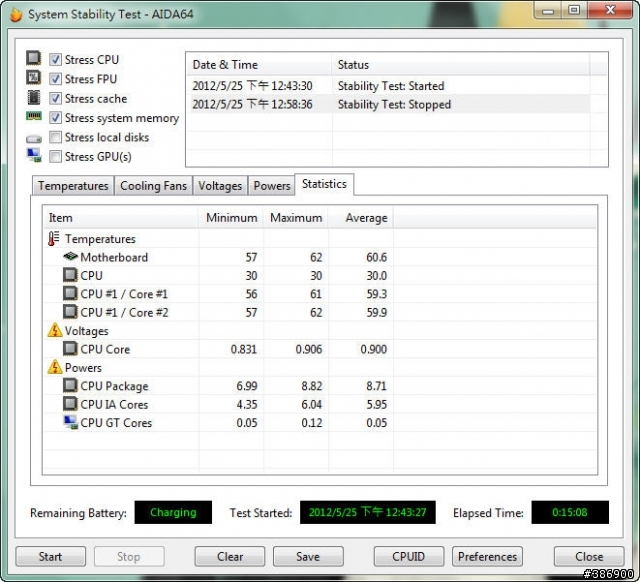Switch to the Temperatures tab
The width and height of the screenshot is (640, 582).
[x=73, y=186]
